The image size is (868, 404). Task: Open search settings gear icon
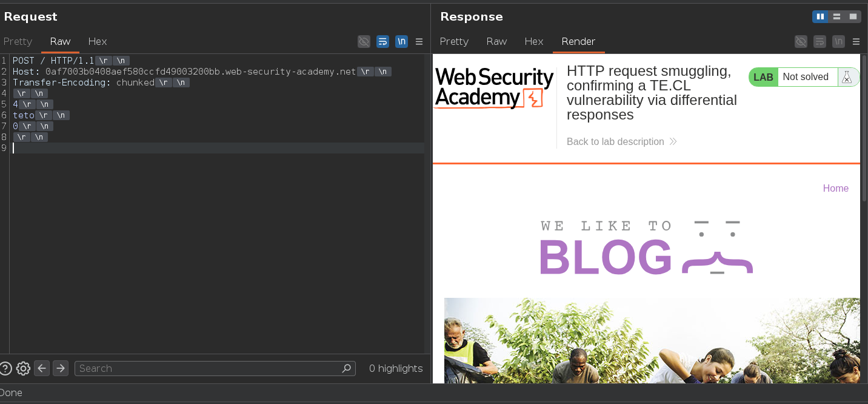pos(23,368)
